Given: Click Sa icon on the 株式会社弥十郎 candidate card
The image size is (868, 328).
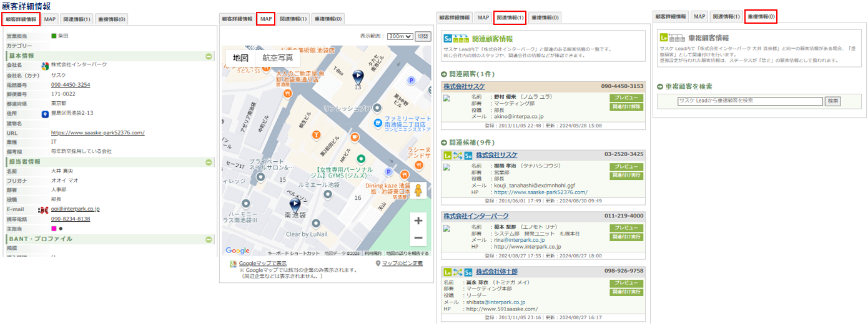Looking at the screenshot, I should coord(468,272).
